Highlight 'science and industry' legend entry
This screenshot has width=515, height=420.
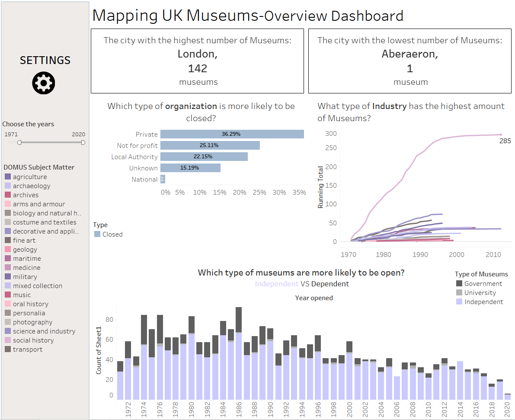point(44,331)
